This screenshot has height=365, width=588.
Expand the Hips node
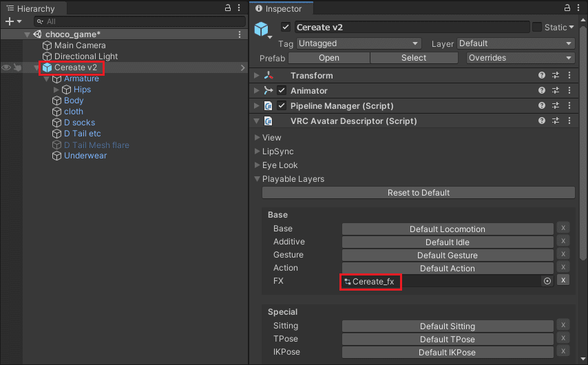pos(56,90)
